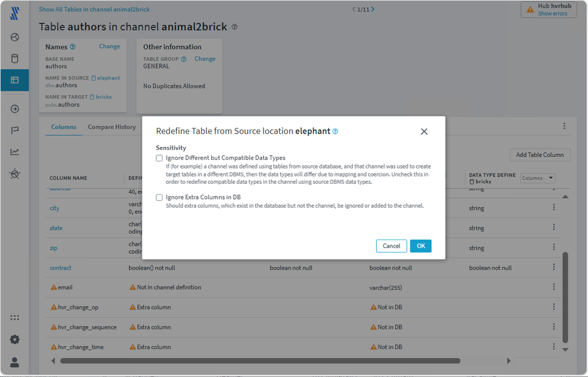The height and width of the screenshot is (377, 588).
Task: Open kebab menu for email row
Action: coord(554,287)
